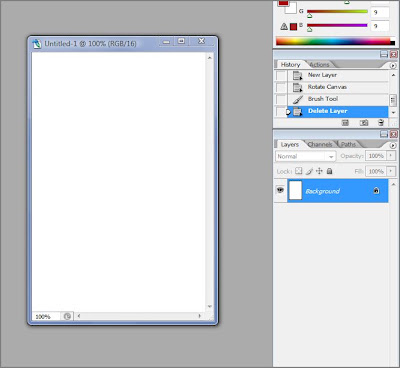400x368 pixels.
Task: Click lock image pixels brush icon
Action: pos(309,171)
